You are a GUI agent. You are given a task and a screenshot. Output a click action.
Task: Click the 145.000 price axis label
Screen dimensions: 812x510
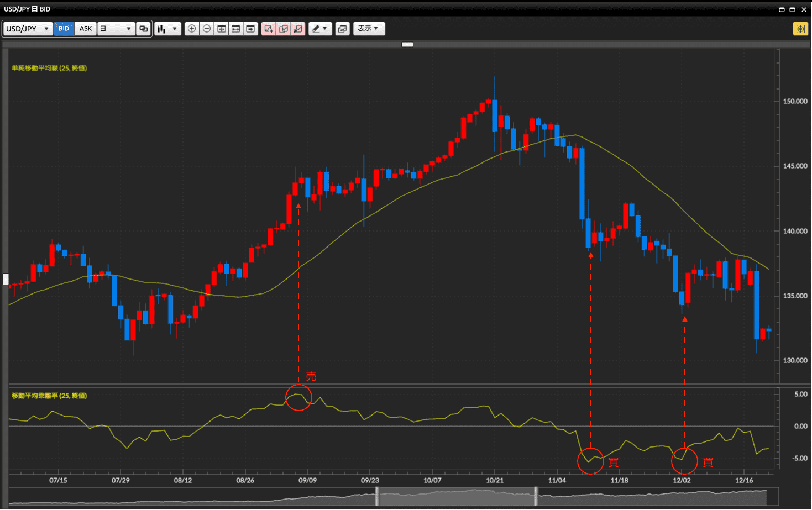pyautogui.click(x=795, y=166)
